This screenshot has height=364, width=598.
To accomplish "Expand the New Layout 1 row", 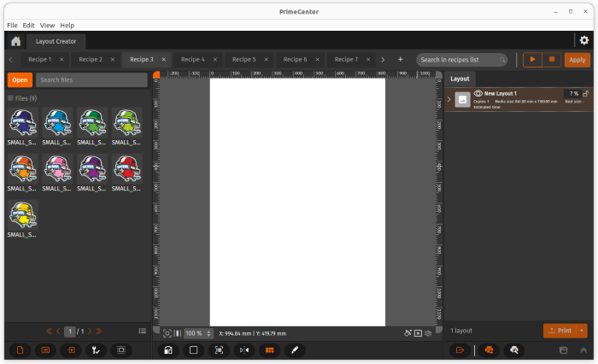I will [448, 99].
